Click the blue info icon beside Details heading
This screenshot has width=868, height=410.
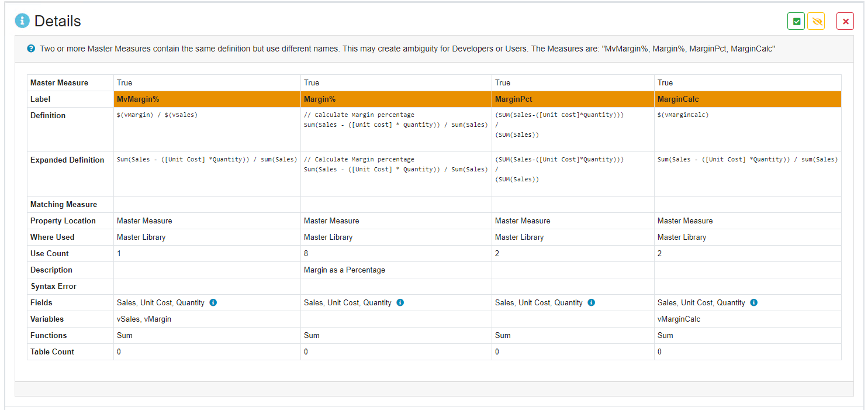click(x=22, y=21)
